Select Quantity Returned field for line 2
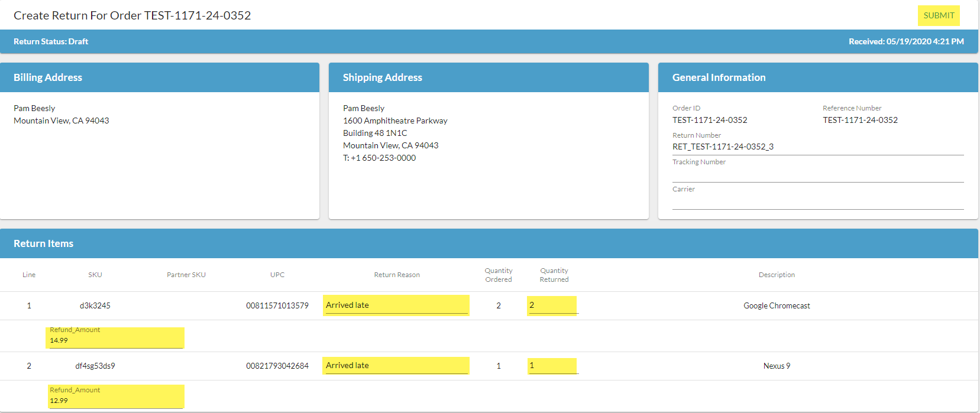The image size is (980, 413). (552, 366)
